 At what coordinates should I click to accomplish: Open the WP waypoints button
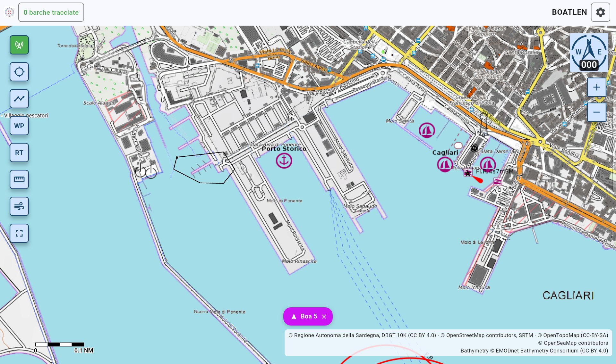pyautogui.click(x=19, y=126)
